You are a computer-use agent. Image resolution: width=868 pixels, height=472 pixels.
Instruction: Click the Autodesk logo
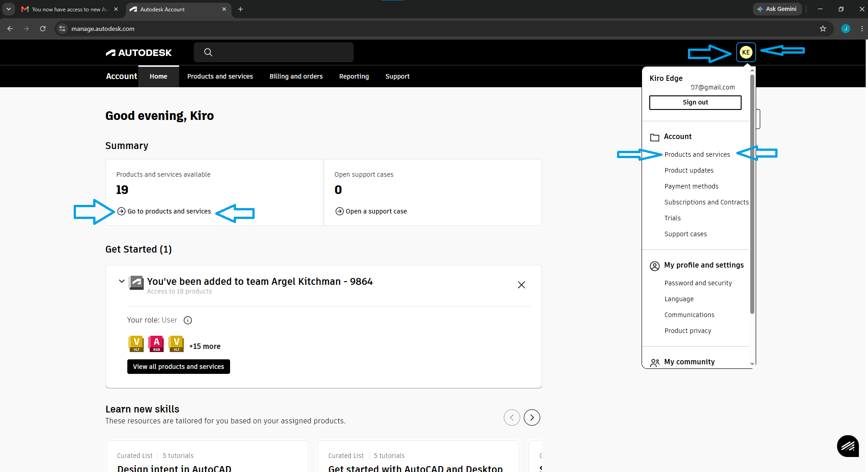tap(139, 53)
